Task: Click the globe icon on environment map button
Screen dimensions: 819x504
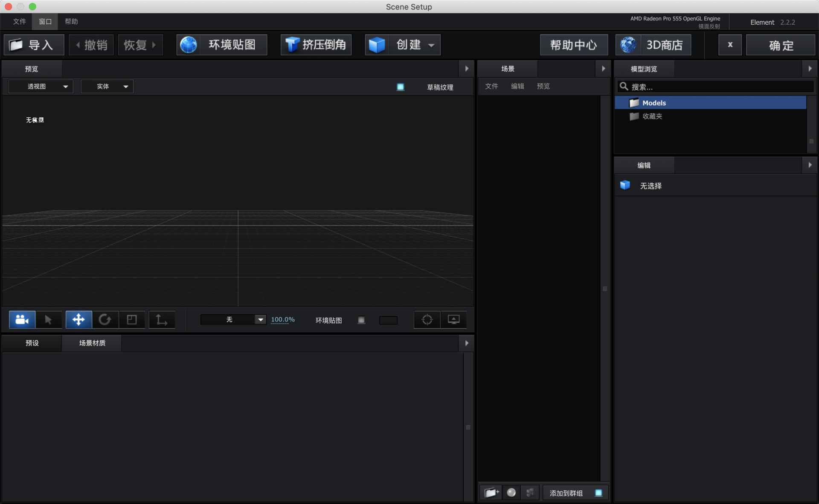Action: point(188,45)
